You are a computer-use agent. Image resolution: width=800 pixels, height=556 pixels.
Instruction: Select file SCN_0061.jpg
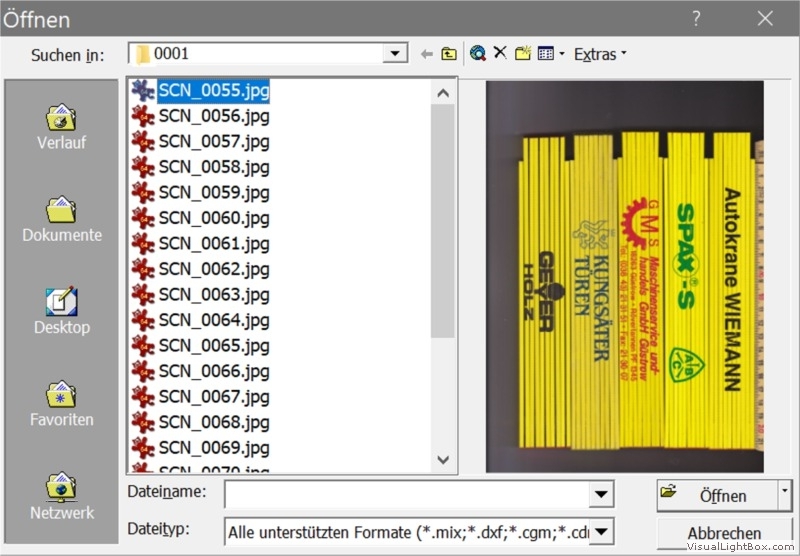click(214, 244)
